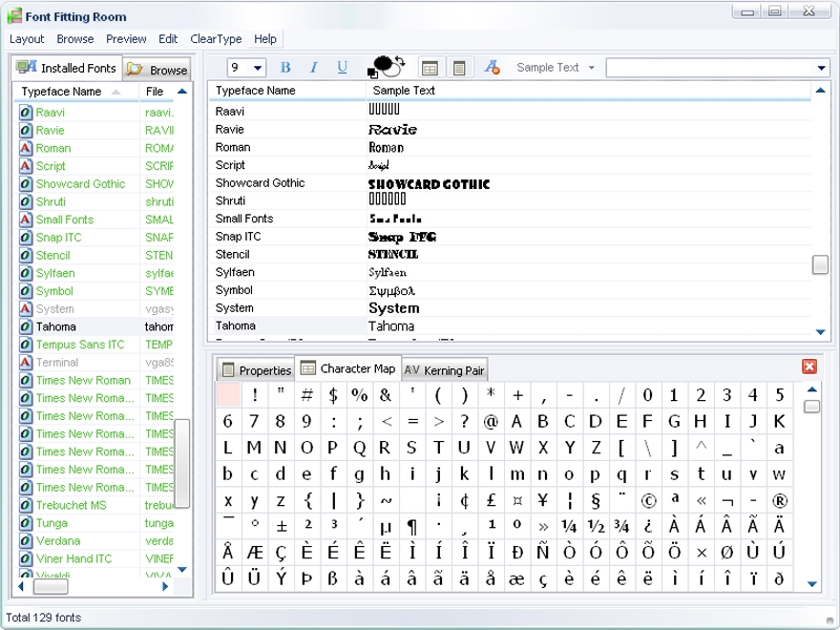The width and height of the screenshot is (840, 630).
Task: Click the icon beside Trebuchet MS
Action: tap(25, 505)
